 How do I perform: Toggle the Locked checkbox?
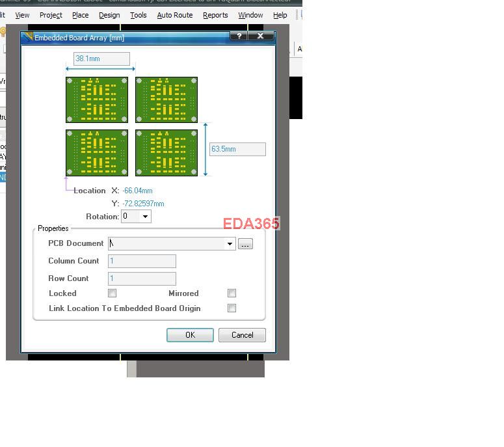pos(112,293)
